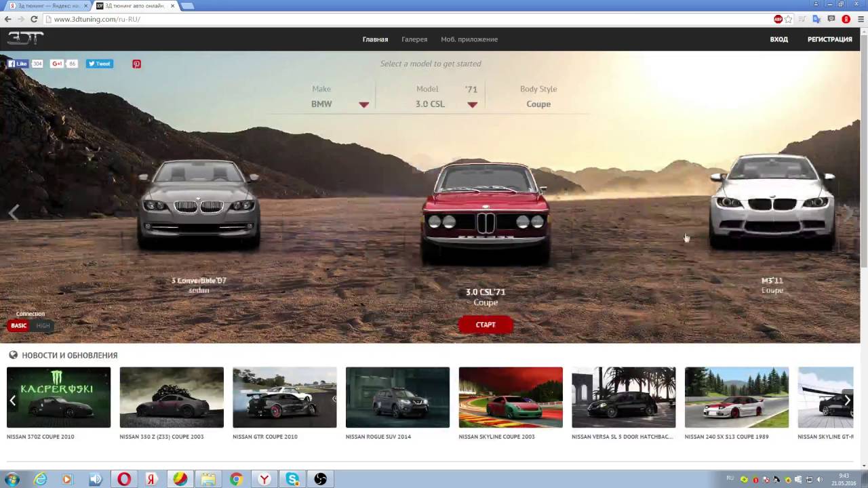Select the silver BMW 3 Convertible car
Screen dimensions: 868x488
pos(199,205)
